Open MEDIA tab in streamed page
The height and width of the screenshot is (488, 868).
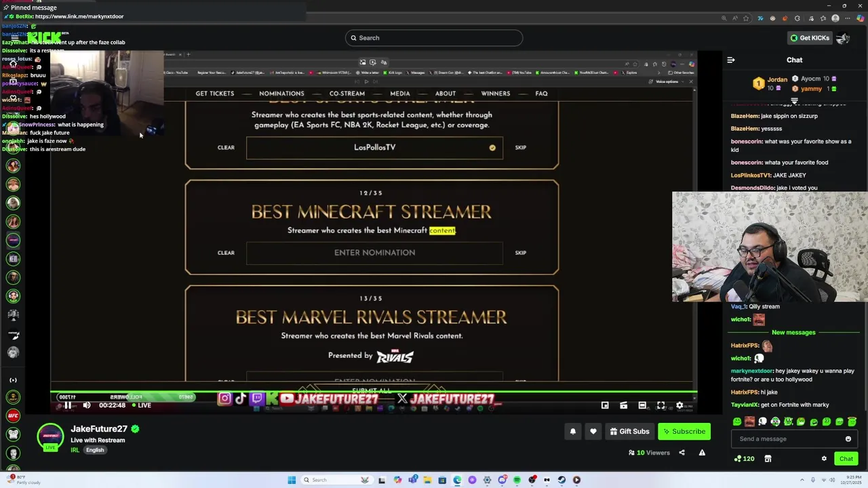coord(400,94)
